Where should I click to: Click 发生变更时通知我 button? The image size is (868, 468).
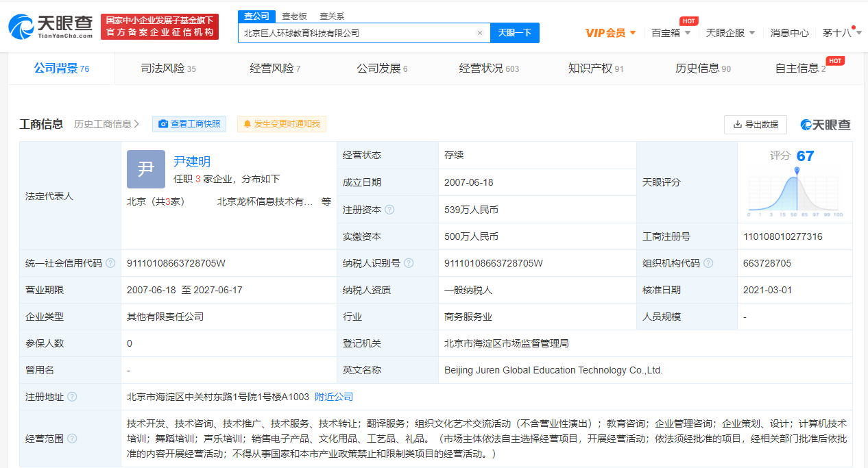[282, 124]
